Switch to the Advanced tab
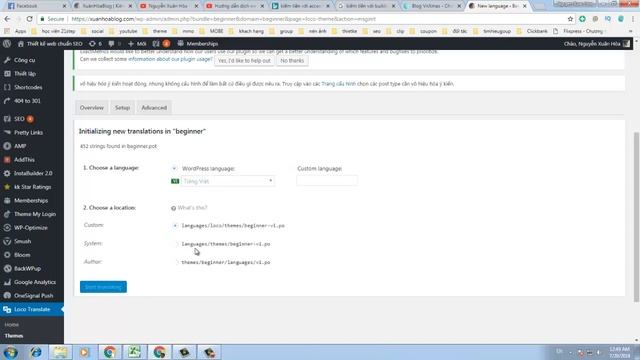Image resolution: width=640 pixels, height=360 pixels. (154, 108)
